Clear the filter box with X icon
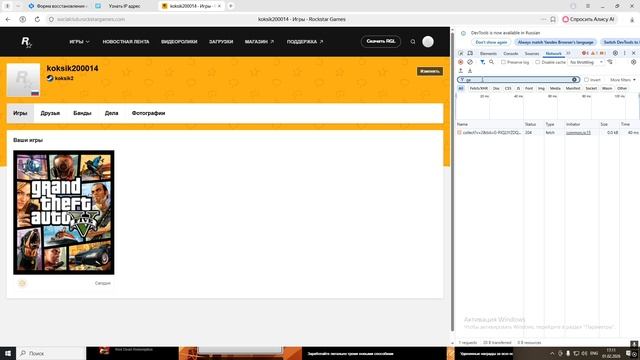Viewport: 640px width, 360px height. [574, 80]
